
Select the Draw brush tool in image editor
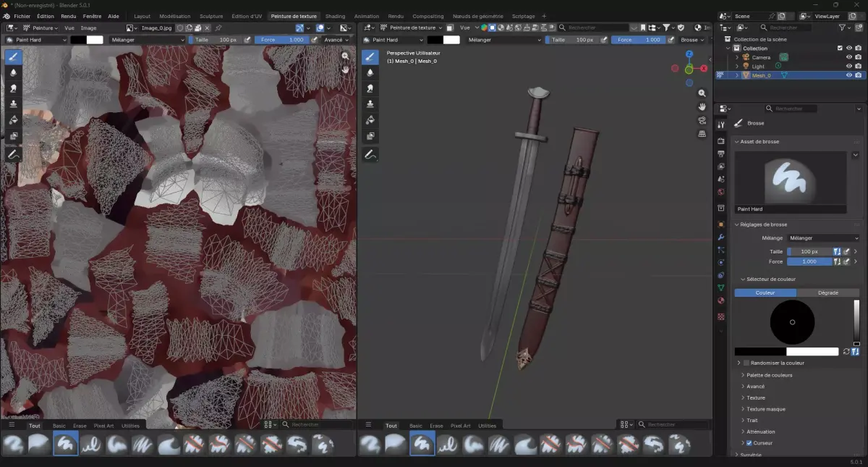[13, 56]
